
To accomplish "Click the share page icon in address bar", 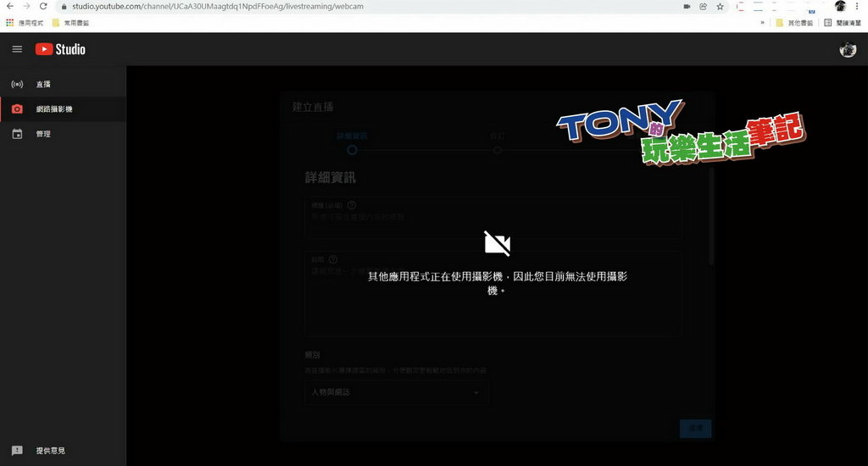I will (x=703, y=7).
